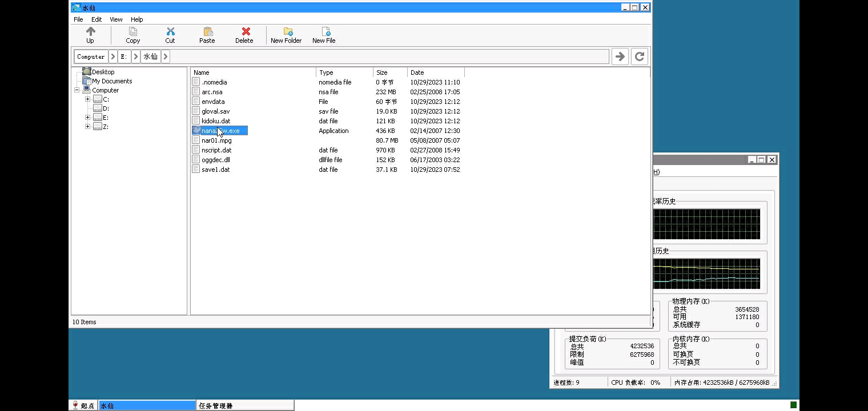This screenshot has width=868, height=411.
Task: Expand the Z: drive tree node
Action: click(x=87, y=127)
